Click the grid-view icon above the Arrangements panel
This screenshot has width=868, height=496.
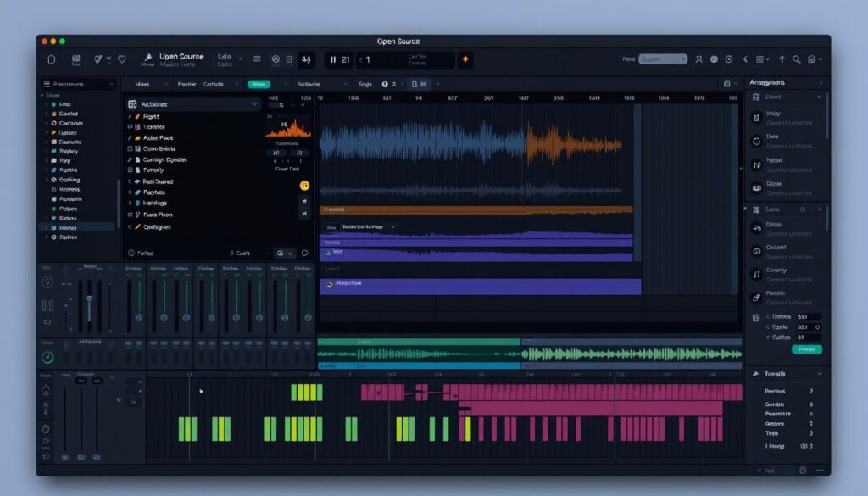pos(726,83)
